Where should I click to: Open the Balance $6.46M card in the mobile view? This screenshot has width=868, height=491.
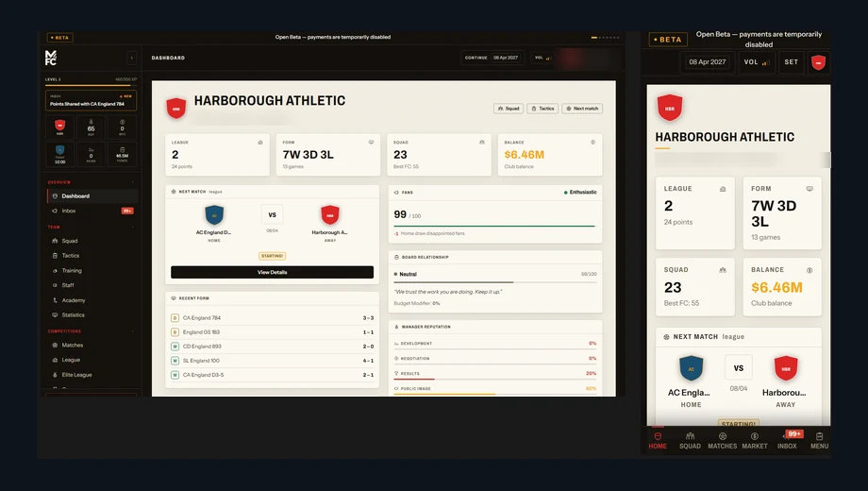(782, 286)
